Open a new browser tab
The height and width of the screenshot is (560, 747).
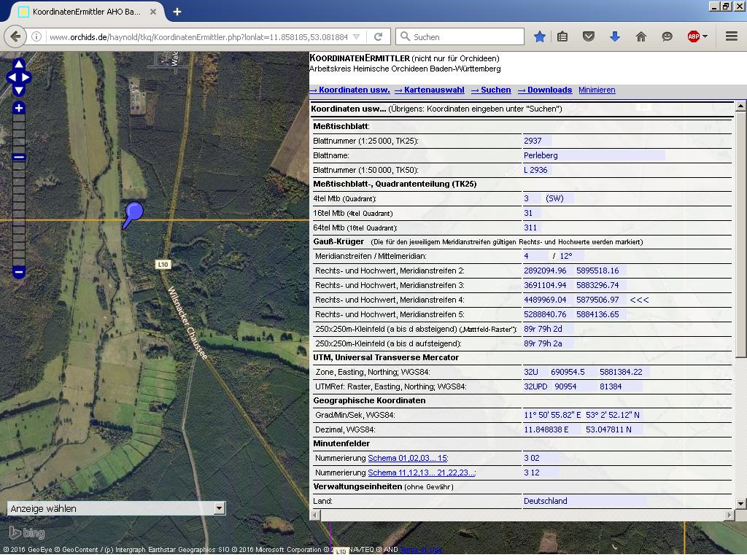(177, 12)
